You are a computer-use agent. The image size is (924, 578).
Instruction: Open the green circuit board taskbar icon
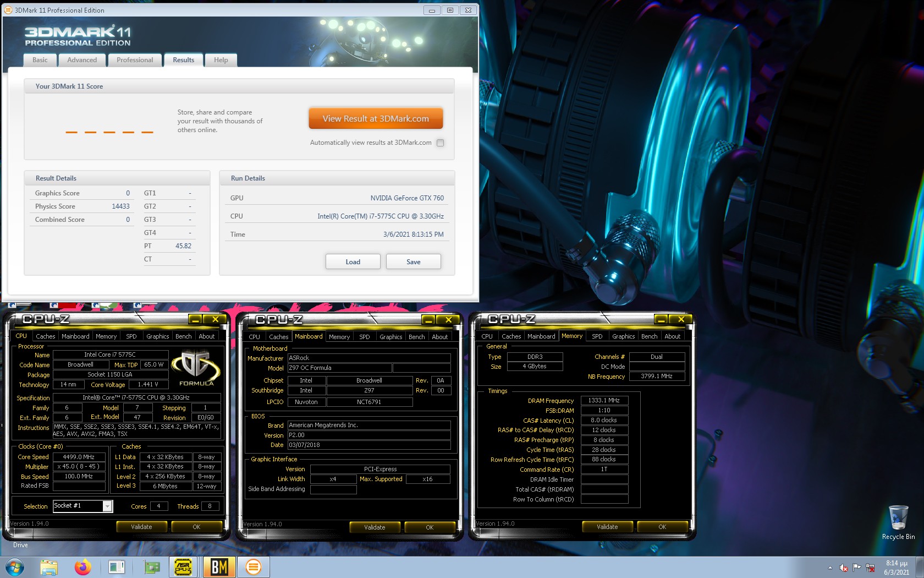151,567
